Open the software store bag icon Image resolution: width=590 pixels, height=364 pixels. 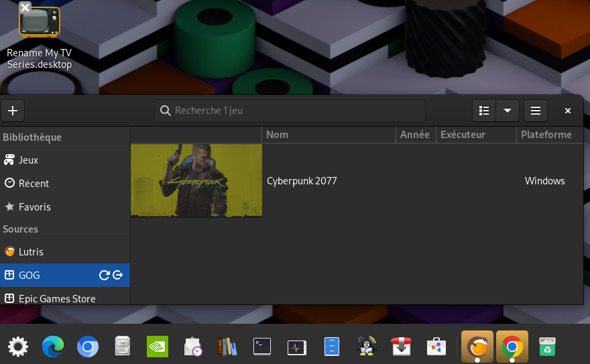(x=436, y=347)
